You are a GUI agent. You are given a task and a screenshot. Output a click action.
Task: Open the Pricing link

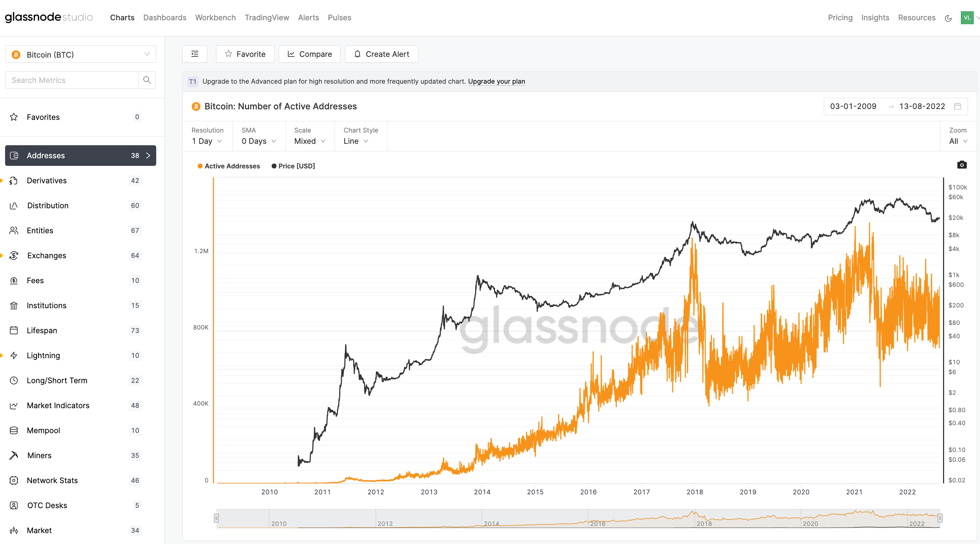pos(840,17)
